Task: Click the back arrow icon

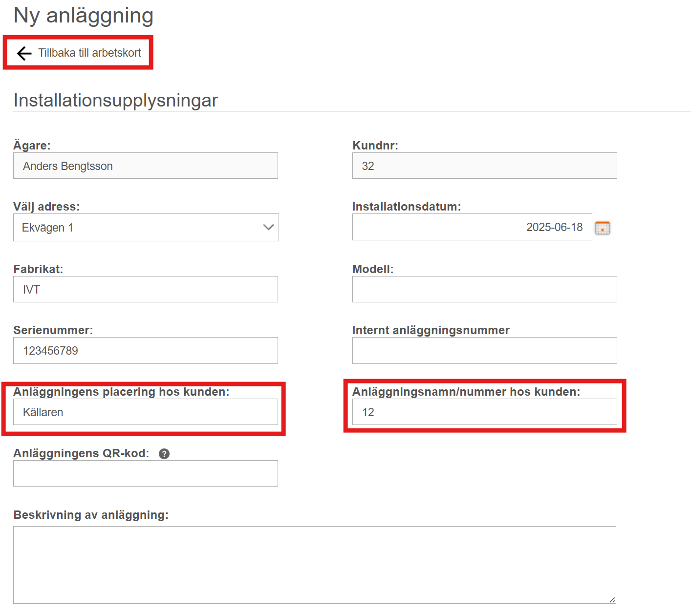Action: coord(24,53)
